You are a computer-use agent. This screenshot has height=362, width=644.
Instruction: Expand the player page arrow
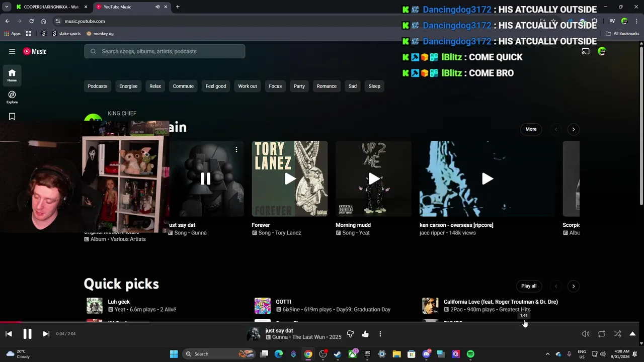coord(632,334)
